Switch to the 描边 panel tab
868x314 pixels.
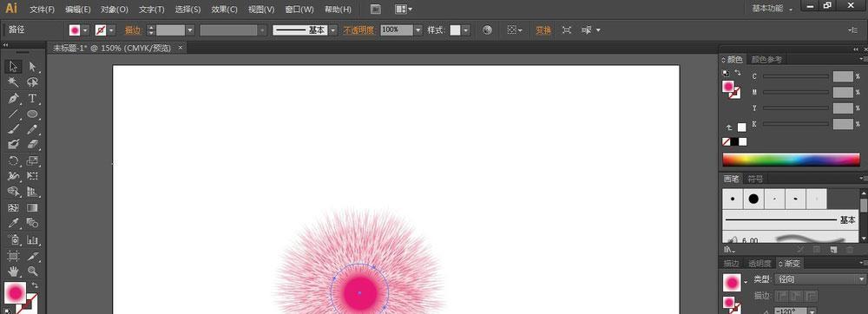click(731, 264)
